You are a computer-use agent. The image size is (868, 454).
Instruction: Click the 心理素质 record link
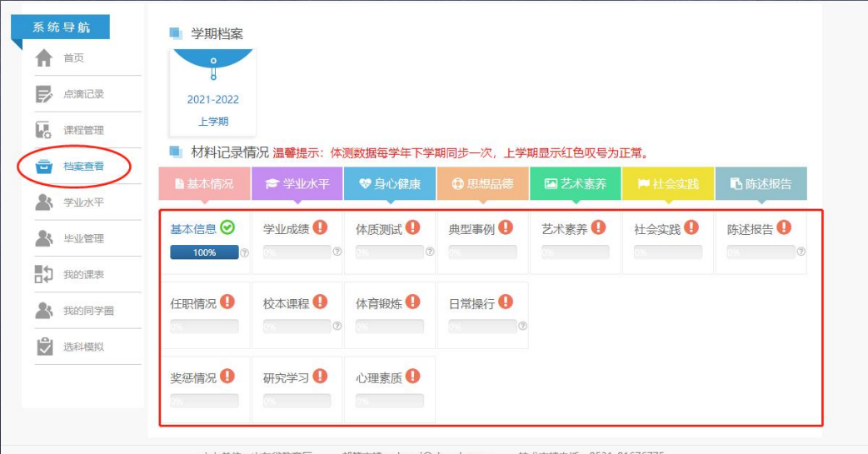click(379, 378)
